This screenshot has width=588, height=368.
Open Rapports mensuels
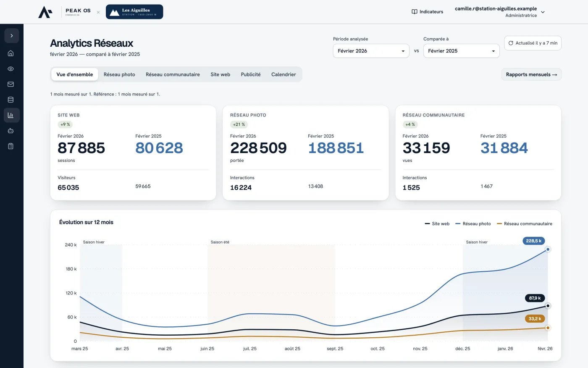(531, 74)
